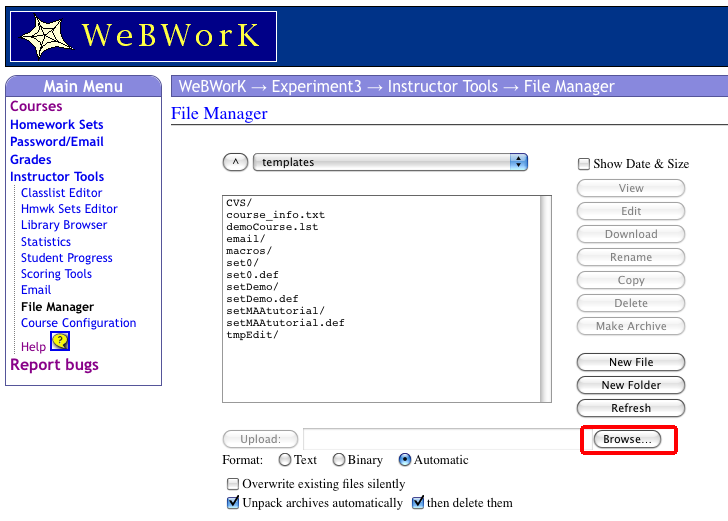Image resolution: width=728 pixels, height=521 pixels.
Task: Click the View button
Action: 631,188
